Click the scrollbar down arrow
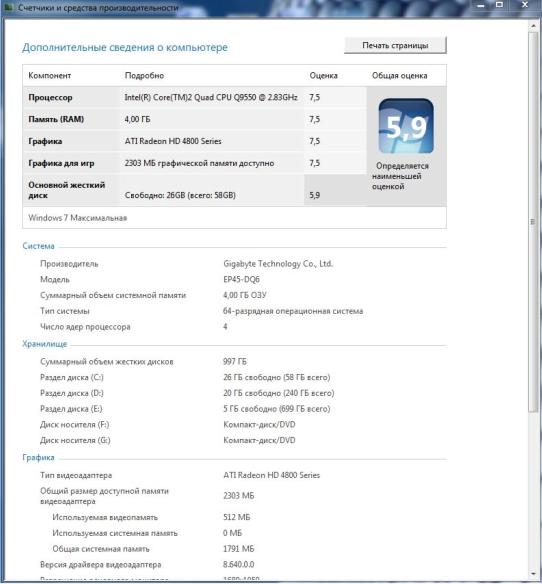Viewport: 542px width, 584px height. 532,574
